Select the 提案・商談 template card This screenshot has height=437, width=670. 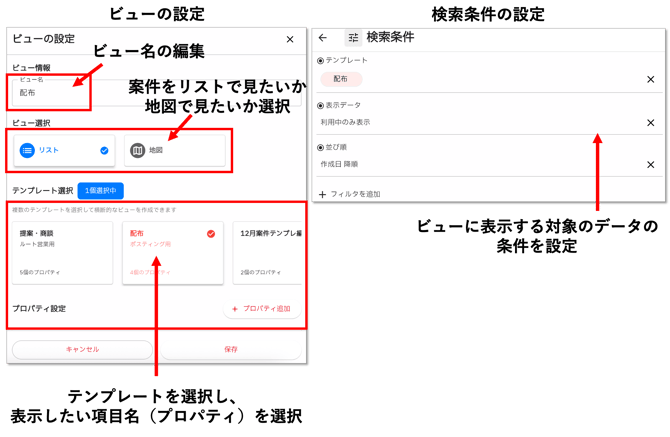(62, 252)
